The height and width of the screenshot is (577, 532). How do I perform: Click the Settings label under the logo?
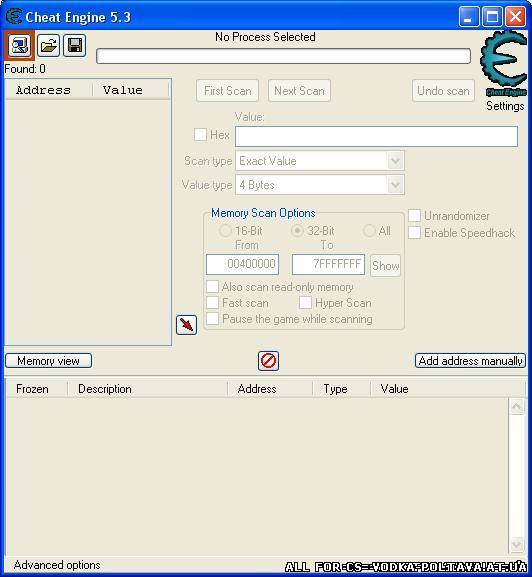pyautogui.click(x=505, y=106)
